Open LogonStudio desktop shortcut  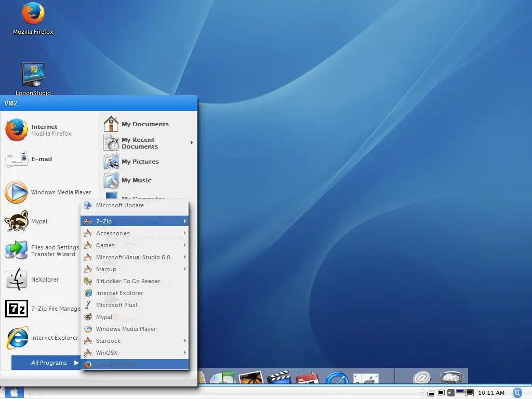pos(33,79)
